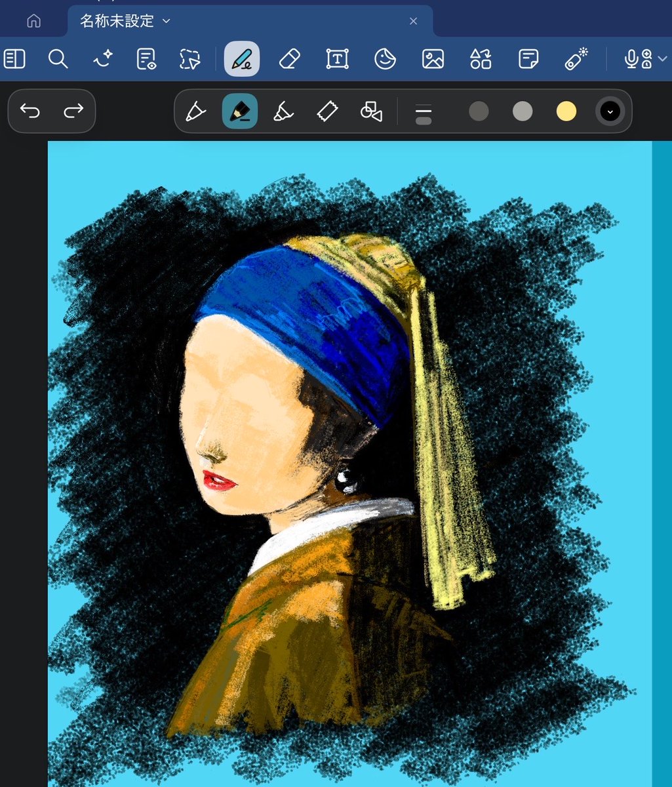Screen dimensions: 672x787
Task: Select the Eraser tool
Action: (289, 59)
